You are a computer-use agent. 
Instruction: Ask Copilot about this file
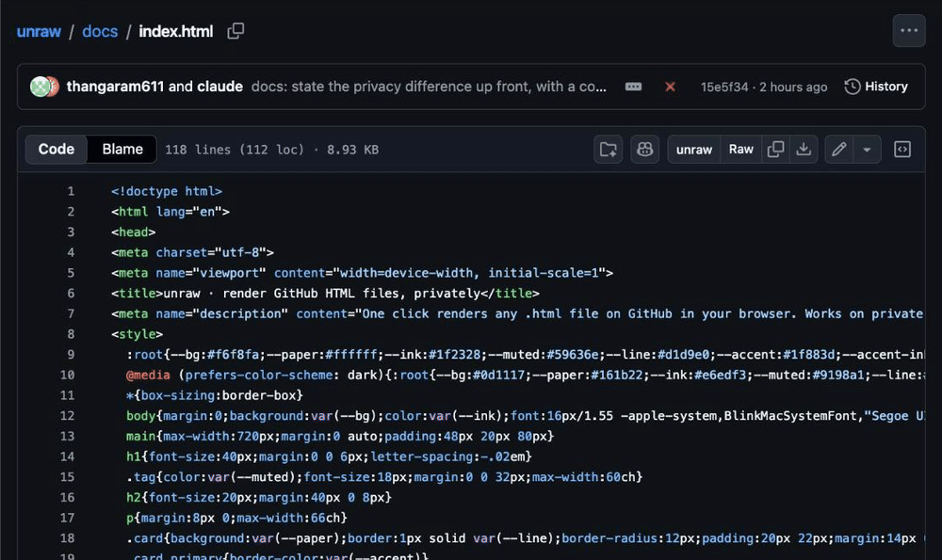click(644, 150)
